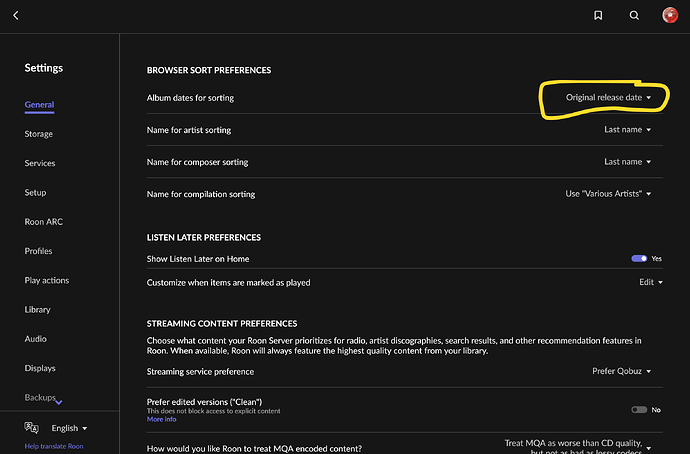The width and height of the screenshot is (690, 454).
Task: Open the Storage settings tab
Action: (x=38, y=134)
